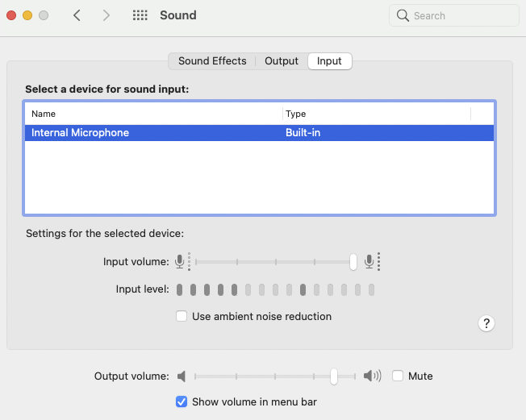The image size is (526, 420).
Task: Click the back navigation arrow
Action: (77, 15)
